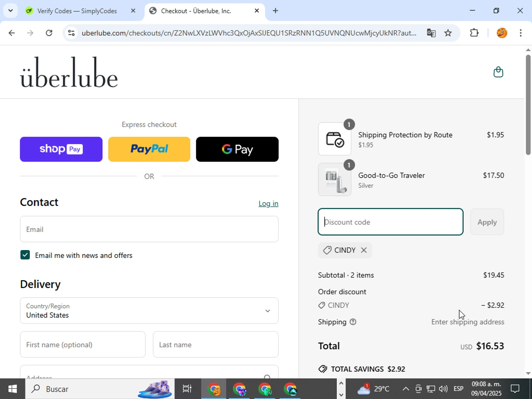This screenshot has width=532, height=399.
Task: Click the Google Translate icon in address bar
Action: [x=431, y=33]
